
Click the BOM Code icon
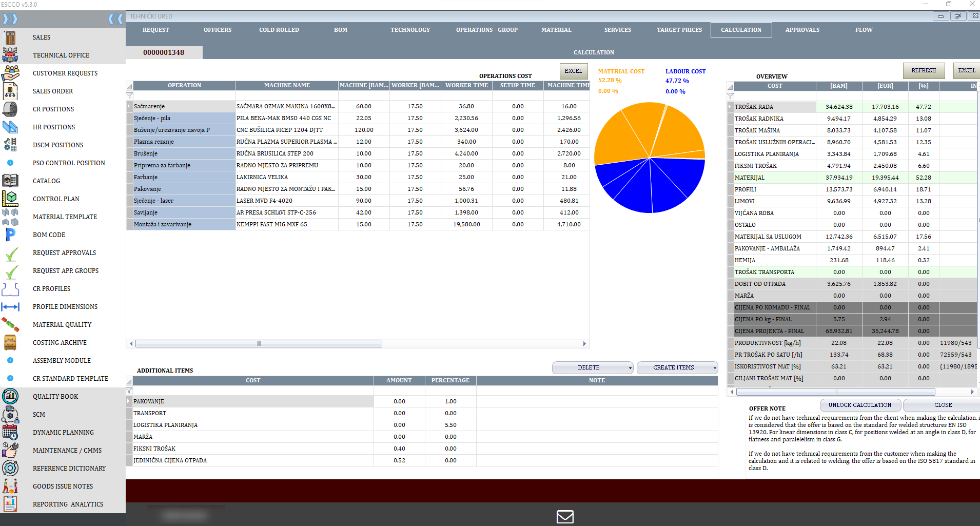pyautogui.click(x=10, y=235)
